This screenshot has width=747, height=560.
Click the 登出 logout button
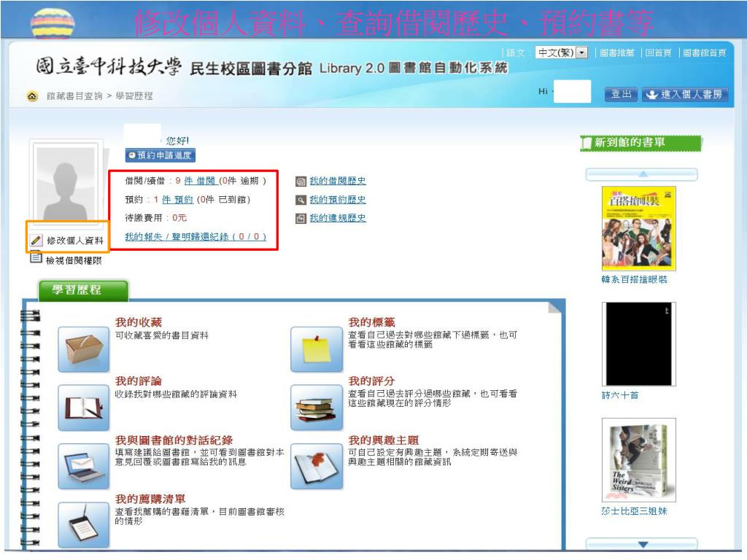[x=622, y=94]
